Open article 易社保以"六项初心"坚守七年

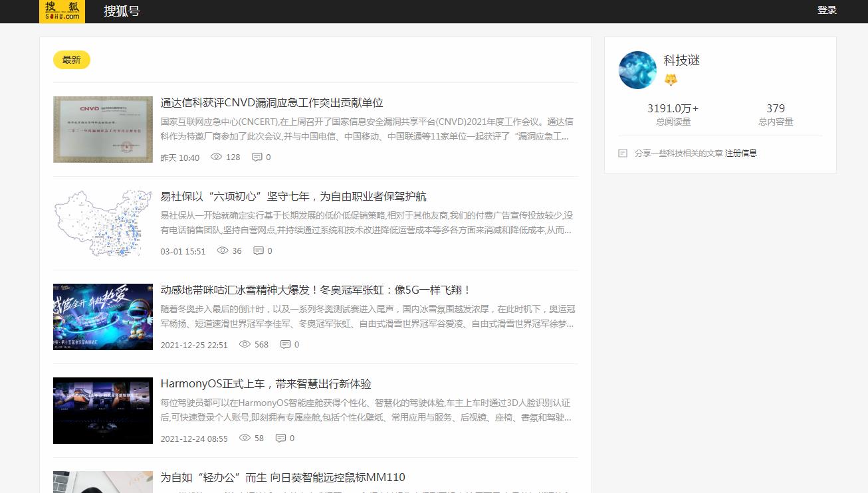coord(294,197)
